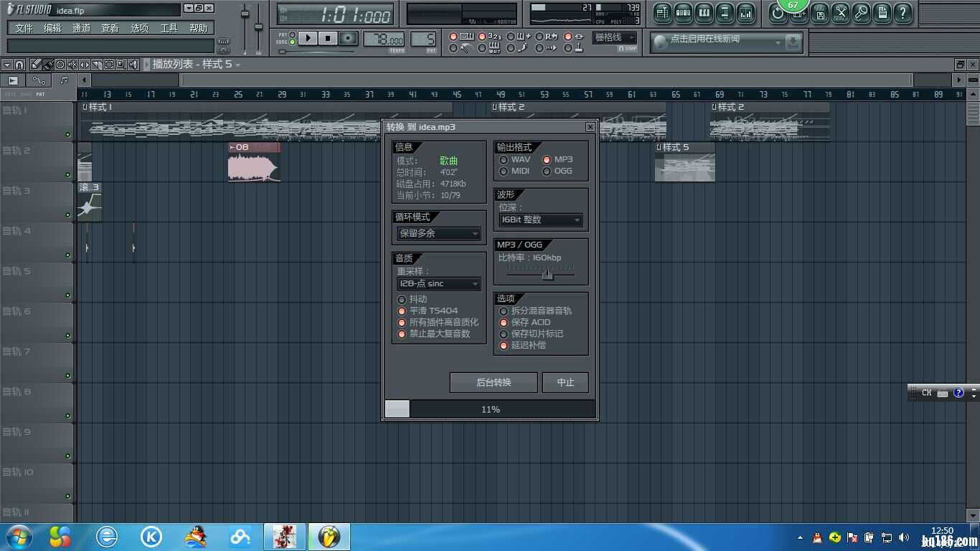Open the 工具 menu
Viewport: 980px width, 551px height.
pyautogui.click(x=169, y=28)
